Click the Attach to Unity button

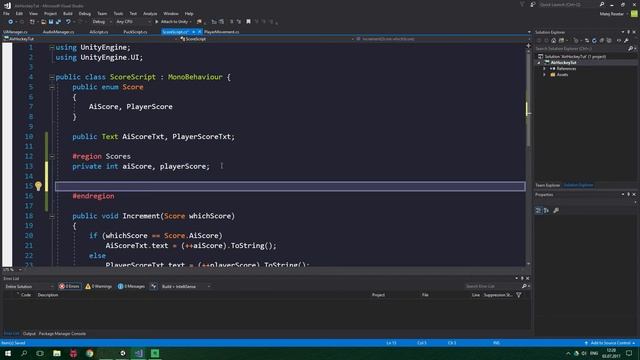(x=173, y=22)
